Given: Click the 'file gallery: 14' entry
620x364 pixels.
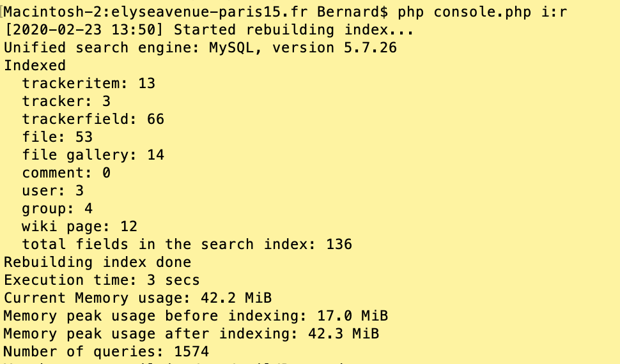Looking at the screenshot, I should (93, 155).
